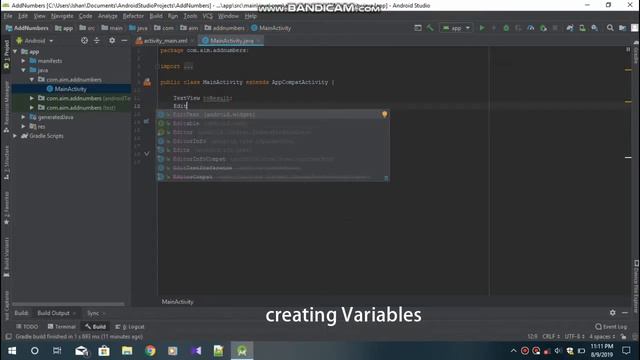The width and height of the screenshot is (640, 360).
Task: Toggle the Gradle panel on right edge
Action: click(x=636, y=53)
